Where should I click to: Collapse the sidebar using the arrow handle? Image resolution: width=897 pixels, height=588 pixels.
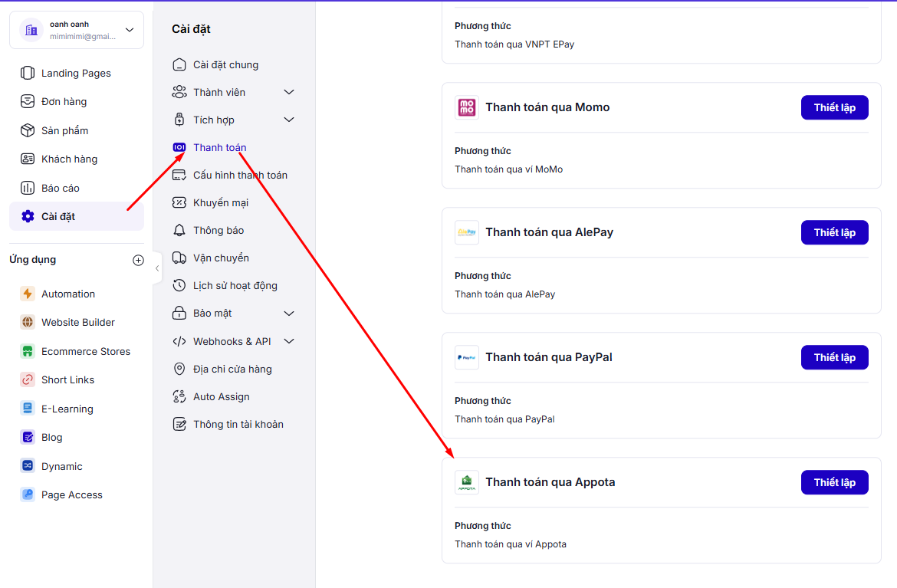click(x=157, y=268)
